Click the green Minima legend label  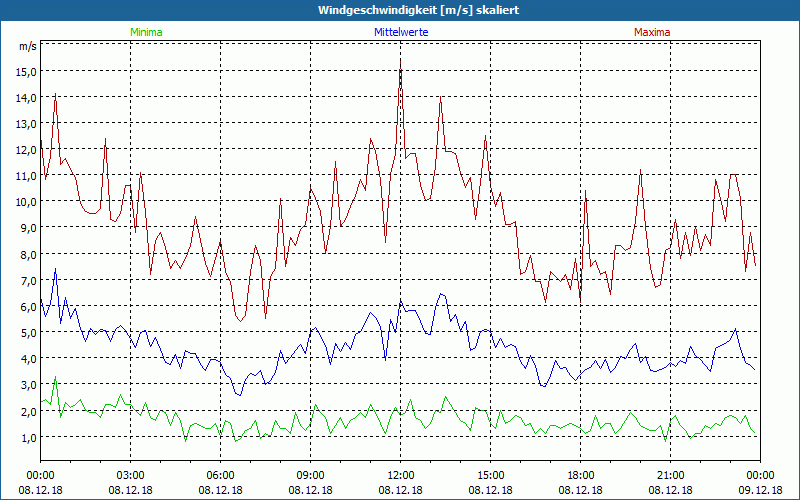146,32
